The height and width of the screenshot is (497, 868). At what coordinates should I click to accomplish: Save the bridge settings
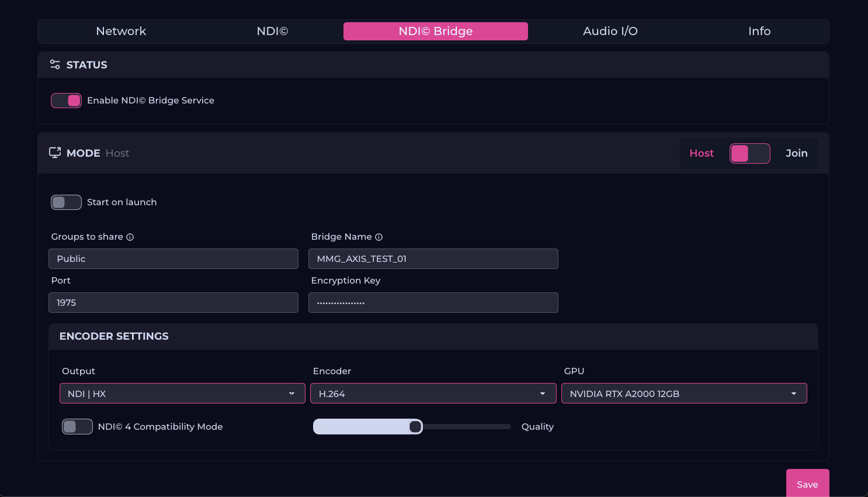[x=807, y=484]
